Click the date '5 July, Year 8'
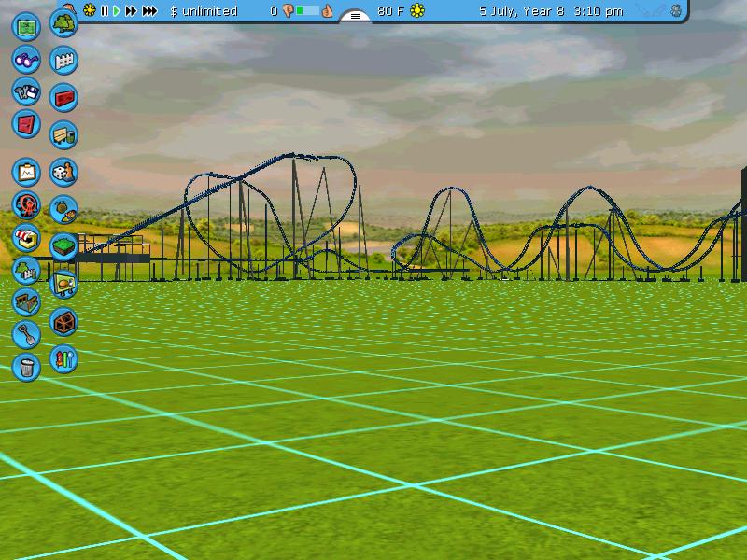The width and height of the screenshot is (747, 560). click(x=521, y=11)
